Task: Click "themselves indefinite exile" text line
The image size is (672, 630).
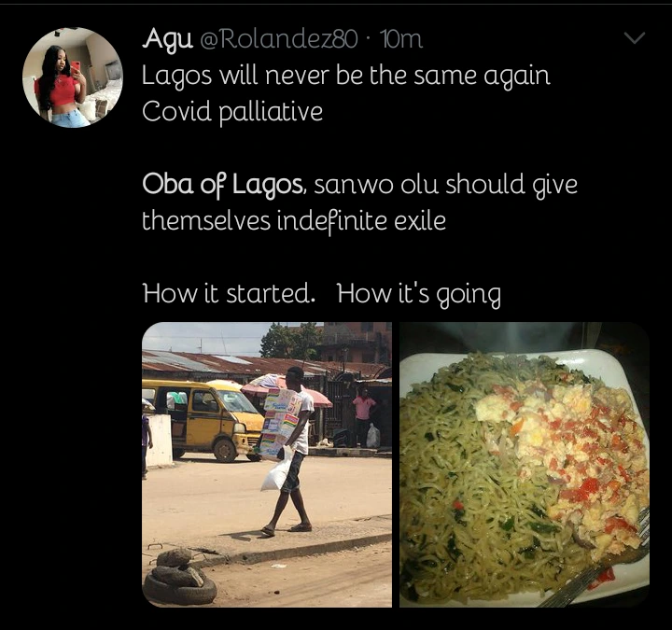Action: [x=293, y=221]
